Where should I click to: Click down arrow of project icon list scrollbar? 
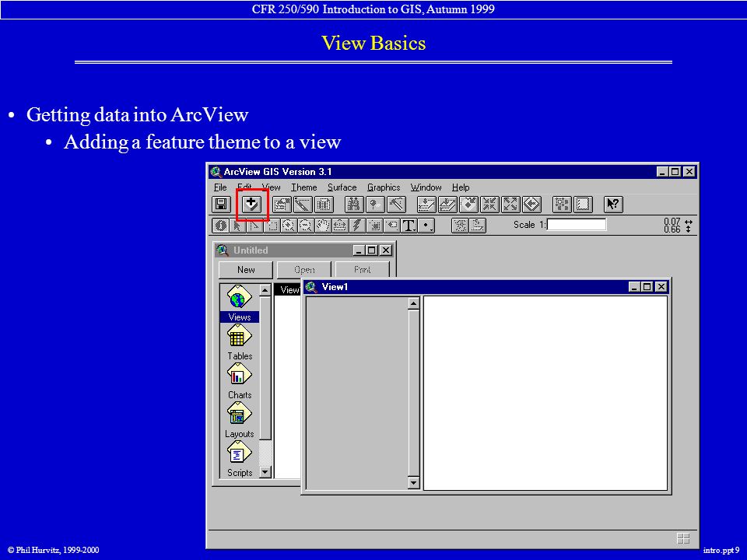point(265,472)
